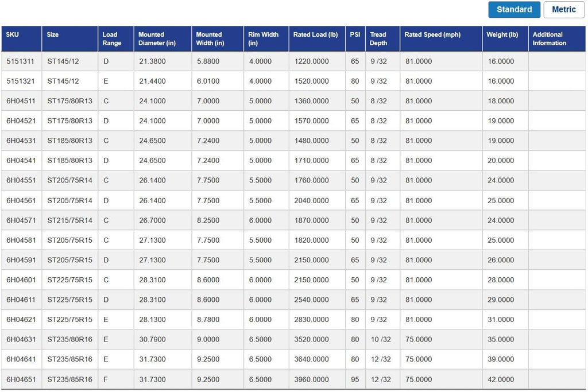Switch to Standard units
Image resolution: width=588 pixels, height=392 pixels.
tap(514, 10)
